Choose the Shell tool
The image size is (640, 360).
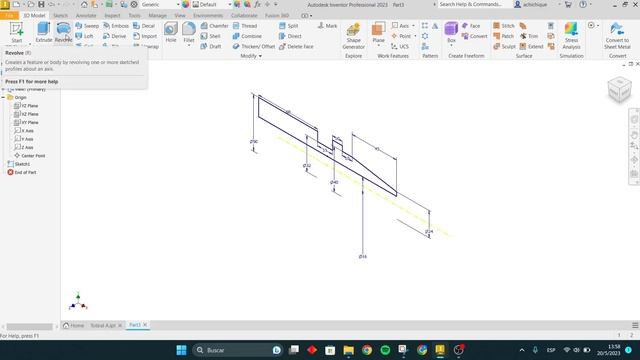[x=211, y=36]
